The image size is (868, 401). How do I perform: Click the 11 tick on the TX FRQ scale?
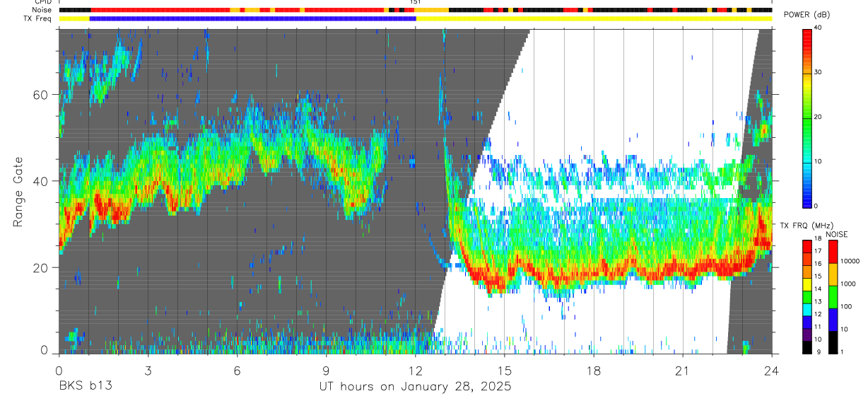[x=817, y=327]
